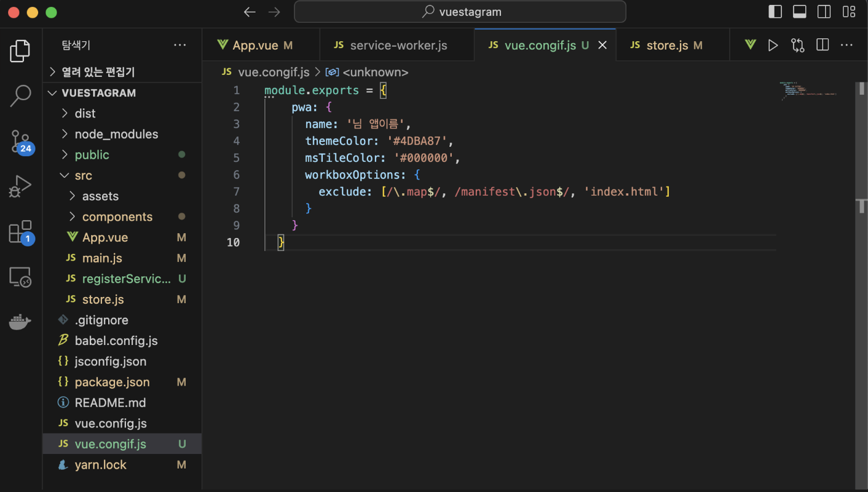This screenshot has width=868, height=492.
Task: Open store.js in the file tree
Action: (x=122, y=300)
